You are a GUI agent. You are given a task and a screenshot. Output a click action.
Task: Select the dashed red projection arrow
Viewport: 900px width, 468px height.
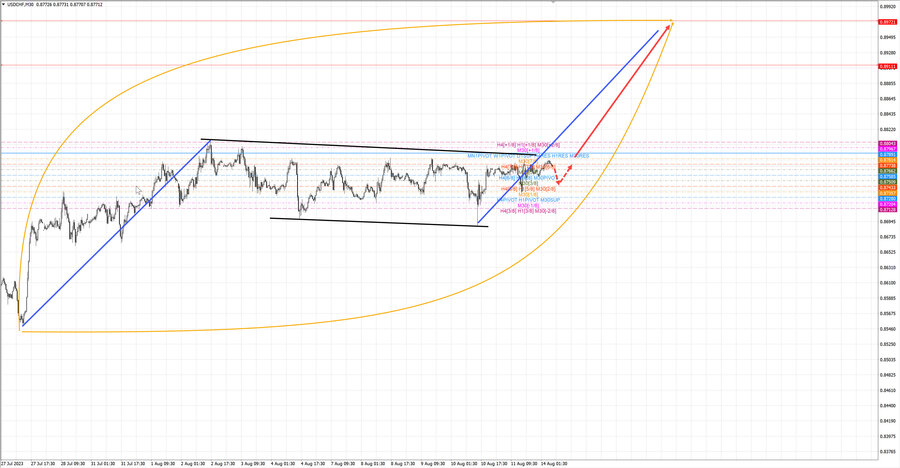[x=564, y=175]
